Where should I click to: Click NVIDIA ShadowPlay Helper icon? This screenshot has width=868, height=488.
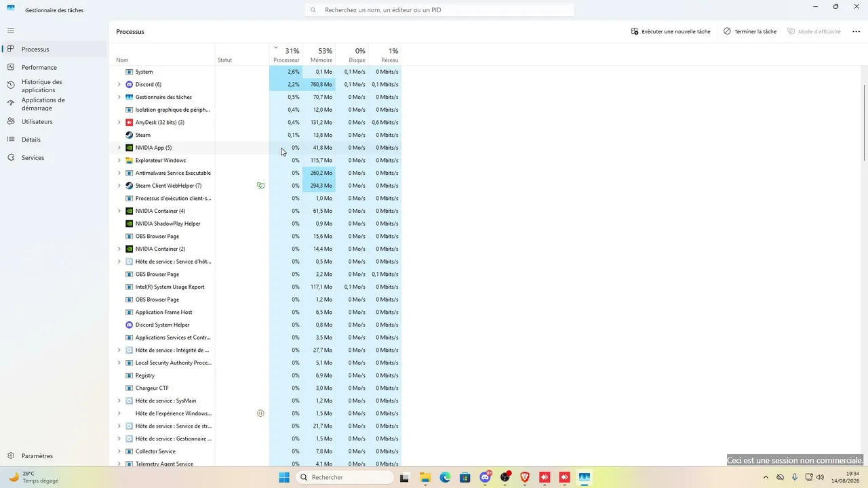(x=130, y=224)
